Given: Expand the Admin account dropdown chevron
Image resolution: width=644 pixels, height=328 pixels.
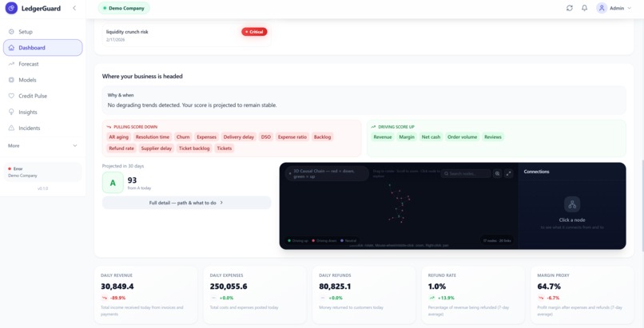Looking at the screenshot, I should (629, 8).
